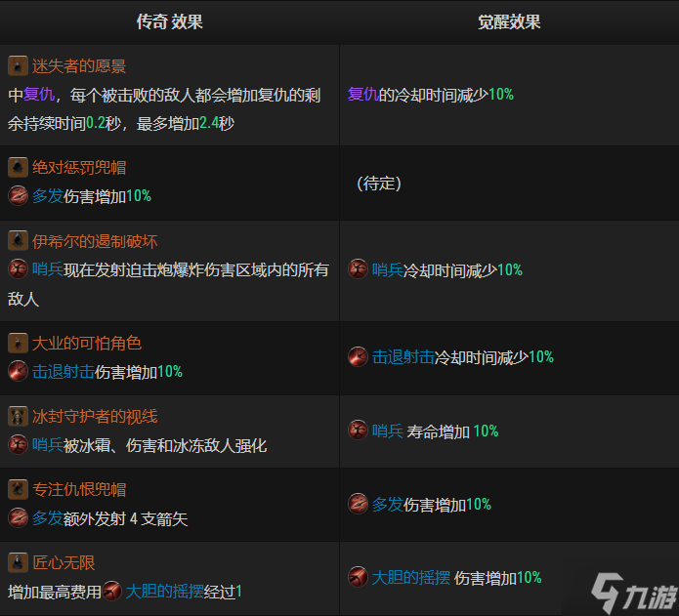Click the 击退射击 skill icon before 冷却时间减少10%
The width and height of the screenshot is (679, 616).
[359, 357]
